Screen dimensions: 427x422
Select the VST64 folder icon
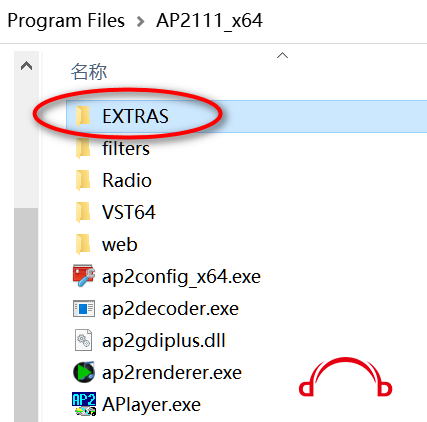click(83, 212)
